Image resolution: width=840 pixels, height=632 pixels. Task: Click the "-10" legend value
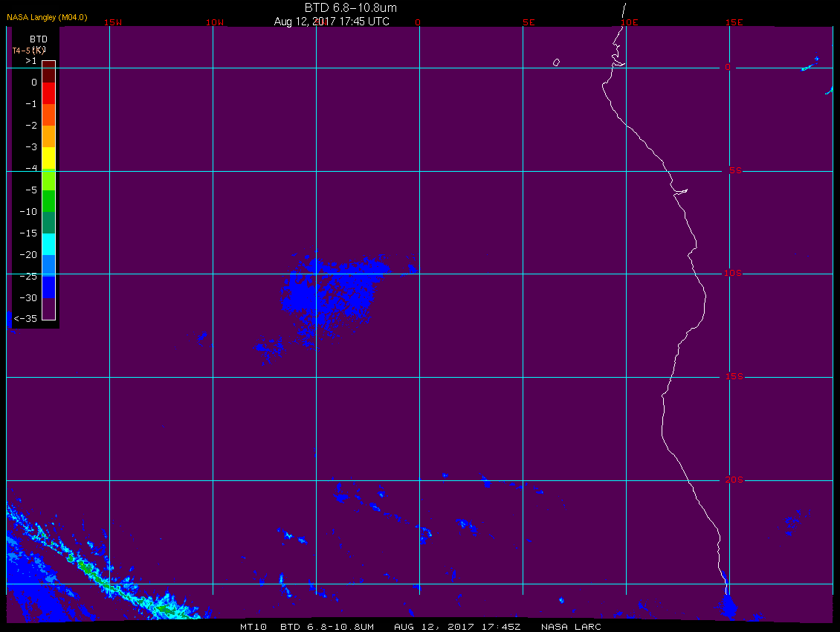[28, 212]
